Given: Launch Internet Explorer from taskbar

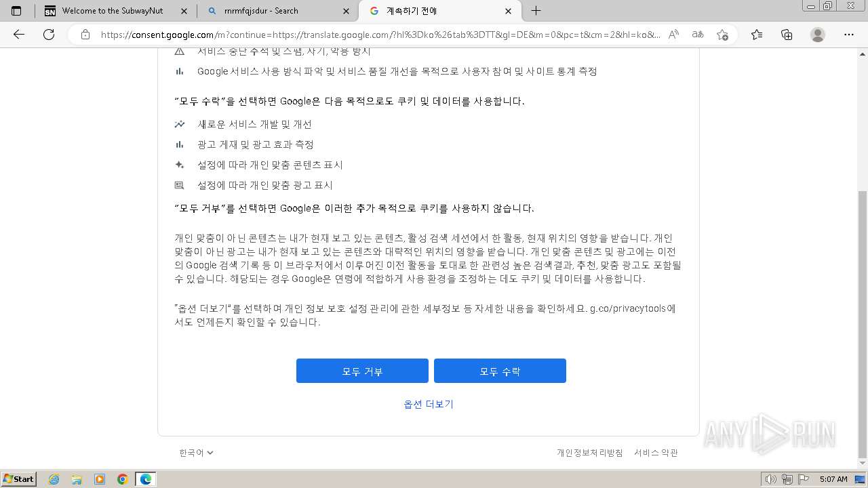Looking at the screenshot, I should 54,479.
